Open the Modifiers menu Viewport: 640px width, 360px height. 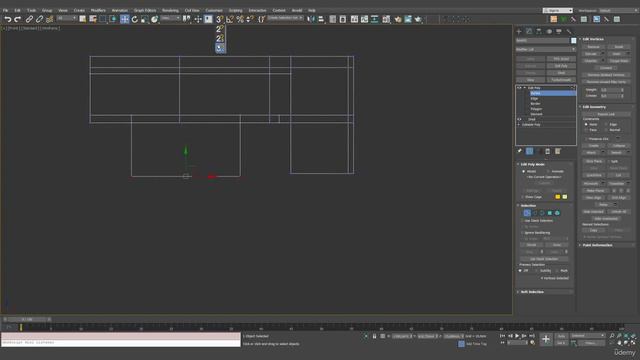[x=98, y=11]
